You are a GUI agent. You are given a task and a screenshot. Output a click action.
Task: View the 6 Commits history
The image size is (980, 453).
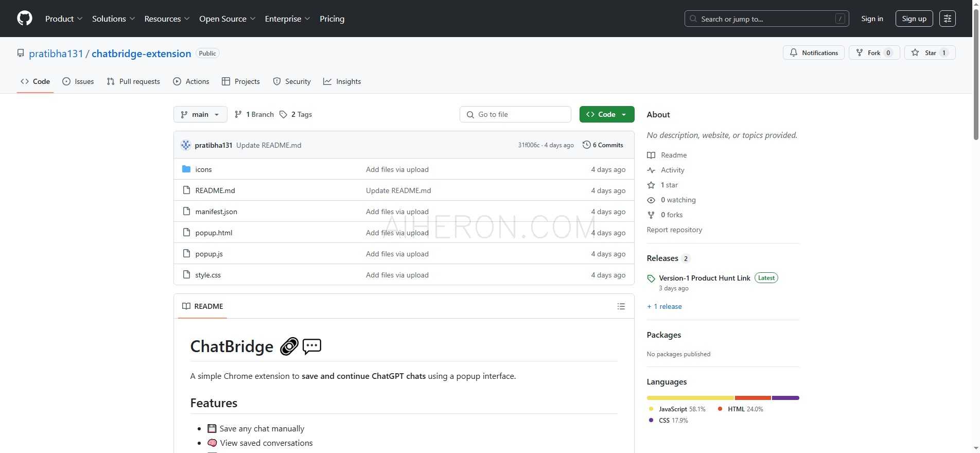(603, 145)
